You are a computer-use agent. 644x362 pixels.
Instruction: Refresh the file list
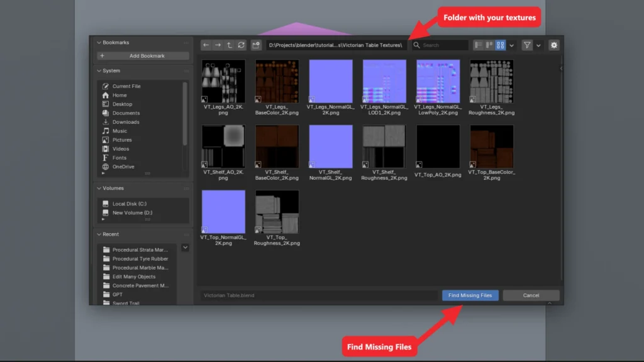241,45
